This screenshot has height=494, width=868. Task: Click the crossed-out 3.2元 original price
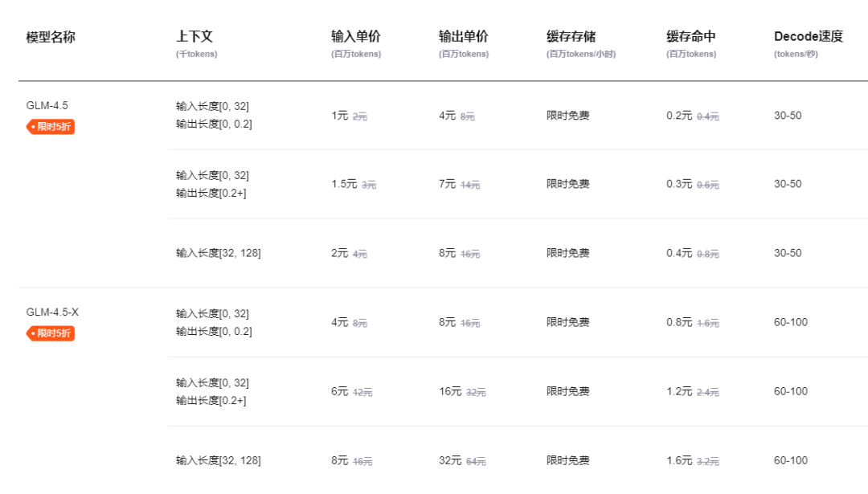pyautogui.click(x=708, y=462)
